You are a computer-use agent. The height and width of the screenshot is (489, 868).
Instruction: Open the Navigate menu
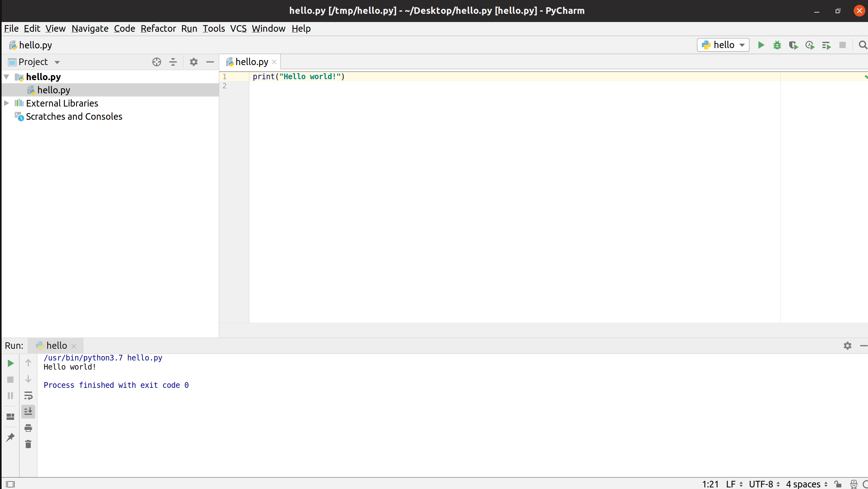coord(90,29)
